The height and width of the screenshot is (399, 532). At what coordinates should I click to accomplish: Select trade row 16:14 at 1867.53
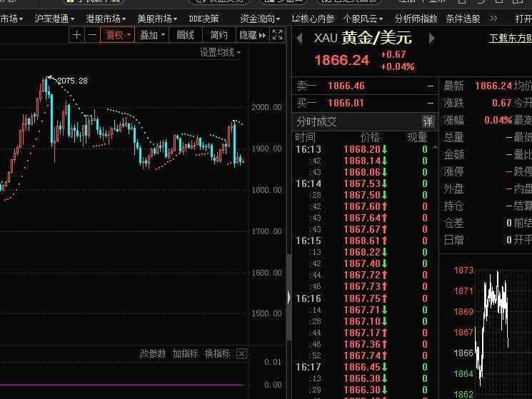coord(362,183)
